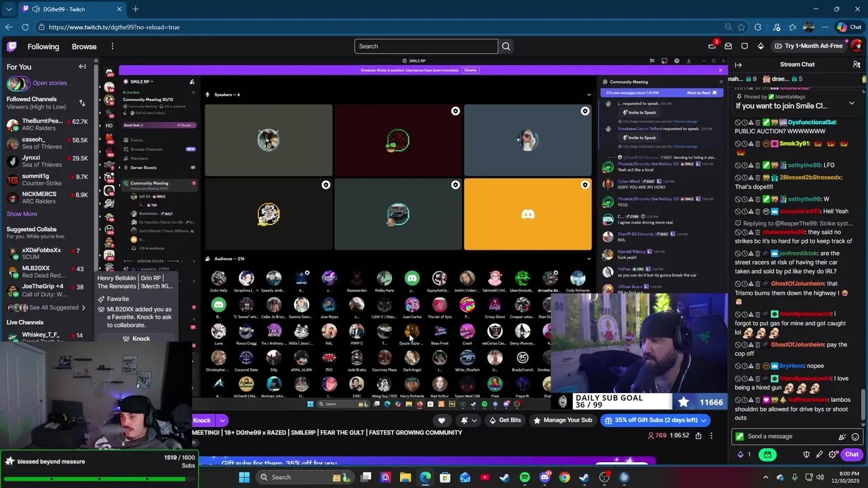
Task: Open the Following tab
Action: click(x=43, y=47)
